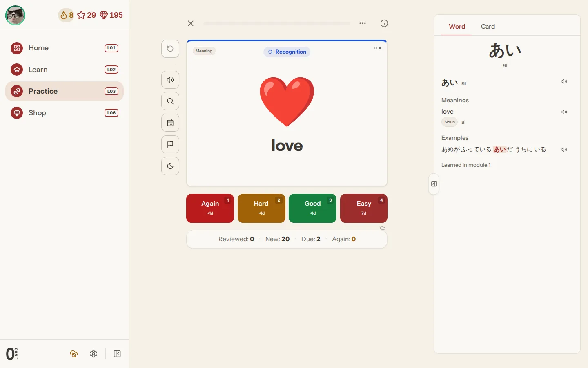Viewport: 588px width, 368px height.
Task: Click the star points counter showing 29
Action: tap(87, 15)
